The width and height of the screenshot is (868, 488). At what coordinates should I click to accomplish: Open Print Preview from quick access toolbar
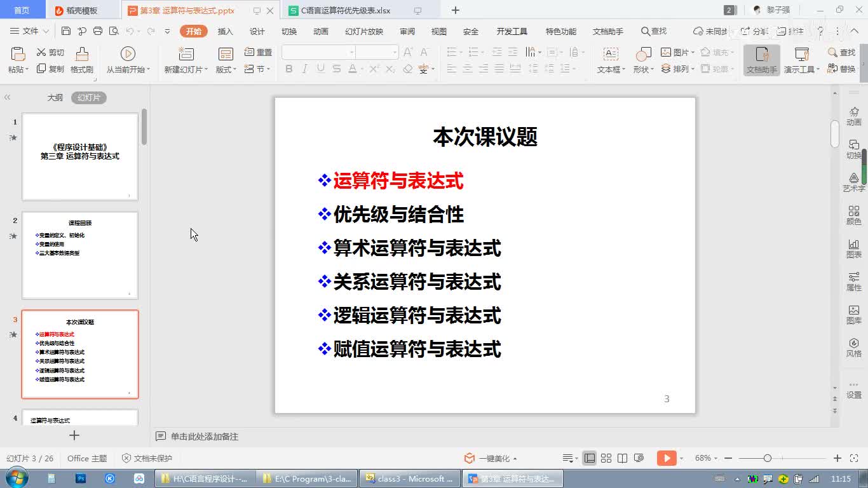pos(114,31)
